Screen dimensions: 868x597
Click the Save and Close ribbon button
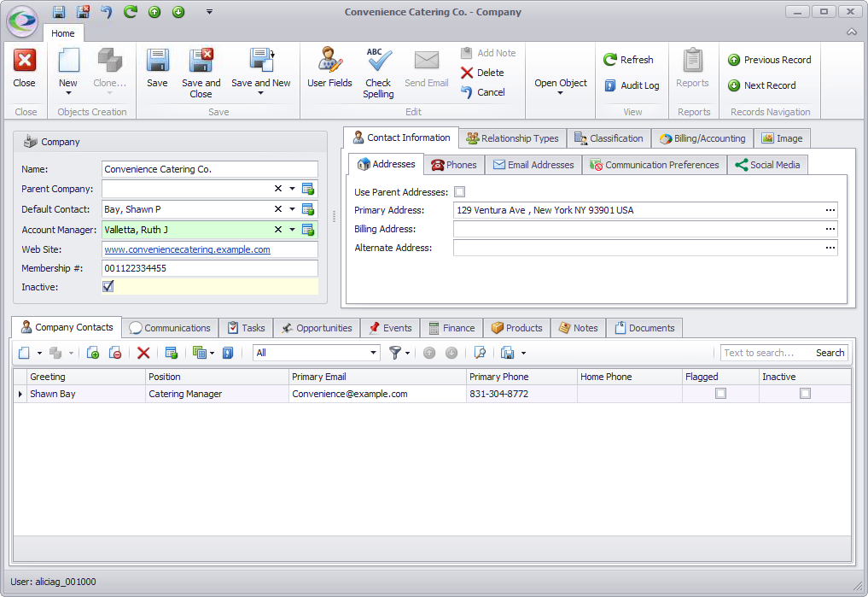coord(201,73)
